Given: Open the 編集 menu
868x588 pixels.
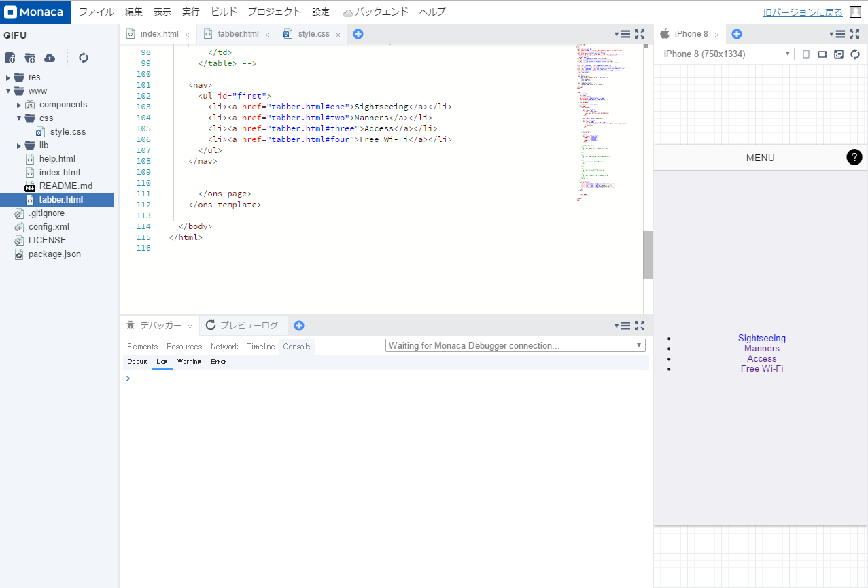Looking at the screenshot, I should pos(134,12).
